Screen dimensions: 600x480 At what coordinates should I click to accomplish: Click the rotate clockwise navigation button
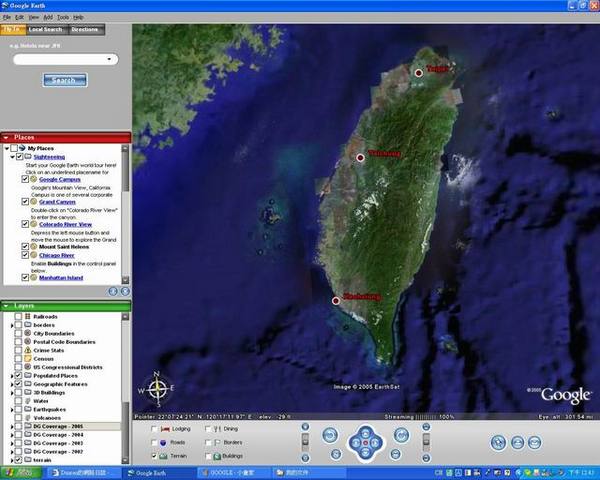click(x=401, y=435)
